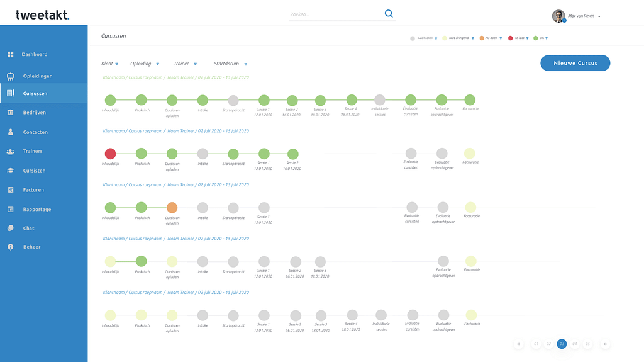Click the search magnifier icon
This screenshot has width=644, height=362.
coord(389,14)
